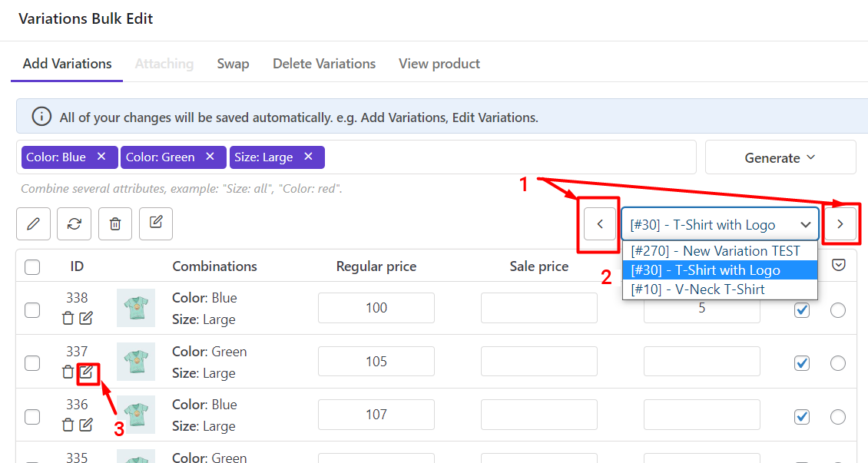
Task: Open the product selector showing T-Shirt with Logo
Action: 721,224
